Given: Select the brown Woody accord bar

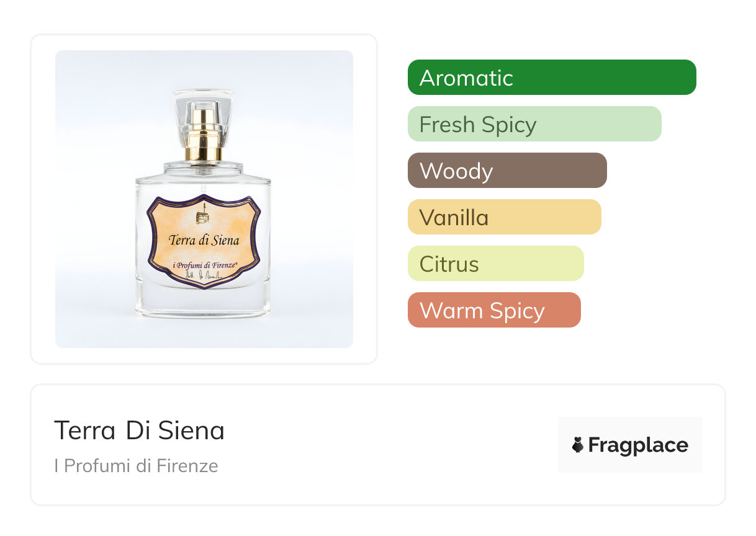Looking at the screenshot, I should pyautogui.click(x=506, y=171).
